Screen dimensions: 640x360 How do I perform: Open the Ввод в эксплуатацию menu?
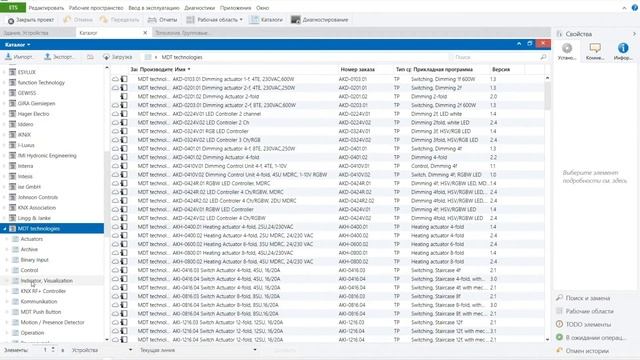153,8
